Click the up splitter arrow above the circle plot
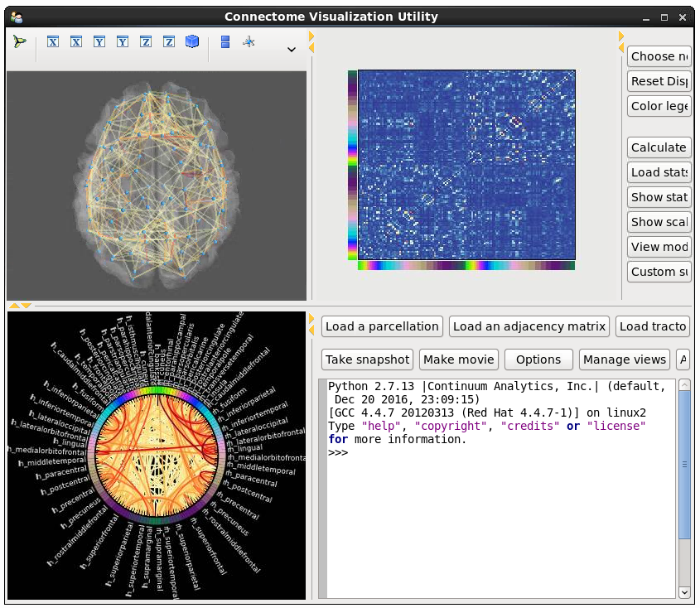The height and width of the screenshot is (608, 700). tap(14, 306)
